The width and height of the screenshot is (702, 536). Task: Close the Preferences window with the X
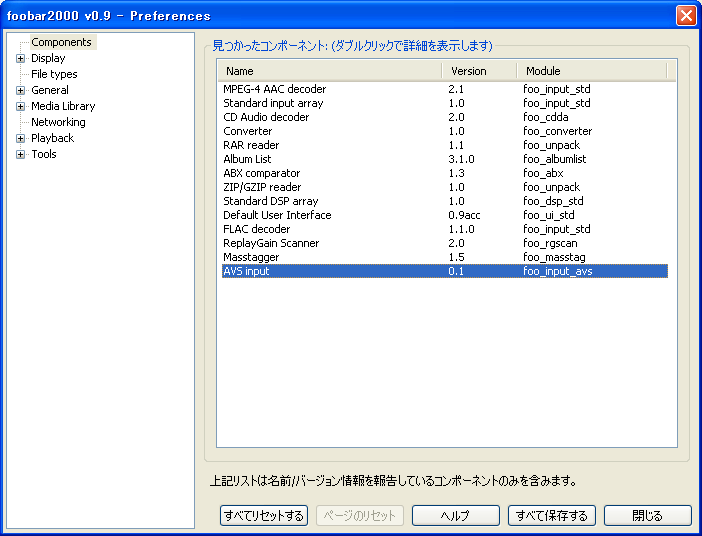686,16
